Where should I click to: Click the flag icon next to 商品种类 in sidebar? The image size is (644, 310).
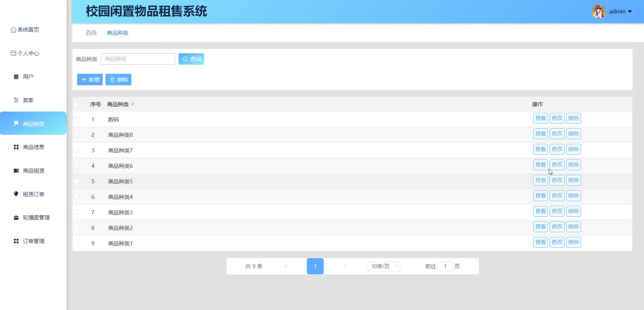pyautogui.click(x=16, y=124)
